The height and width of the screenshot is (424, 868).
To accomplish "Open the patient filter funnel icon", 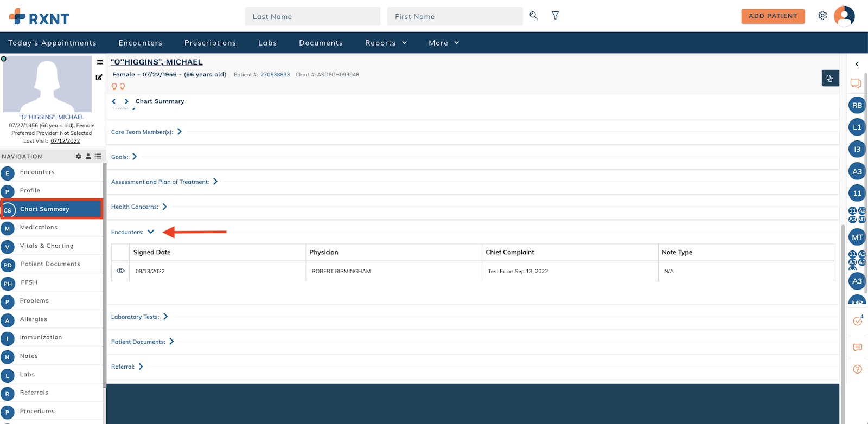I will tap(555, 16).
